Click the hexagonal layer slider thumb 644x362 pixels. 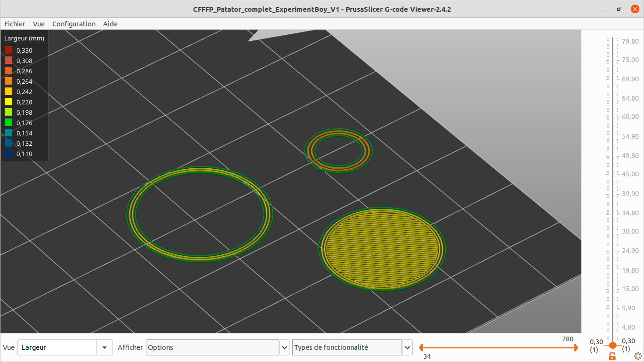(612, 345)
